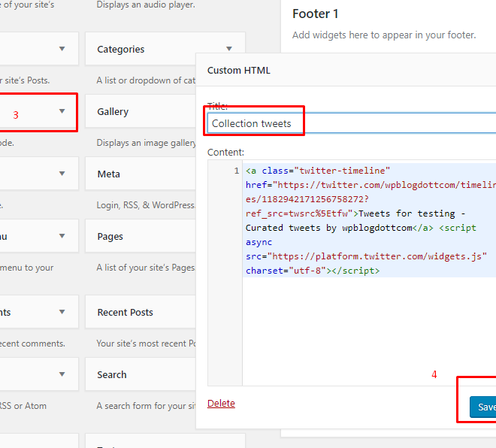Click 'Curated tweets by wpblogdottcom' text in code

328,228
